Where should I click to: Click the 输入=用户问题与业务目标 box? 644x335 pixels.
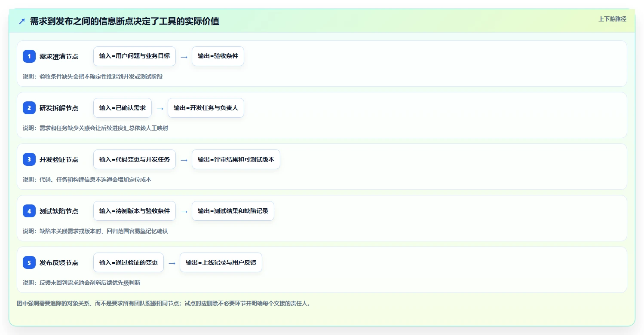tap(135, 56)
